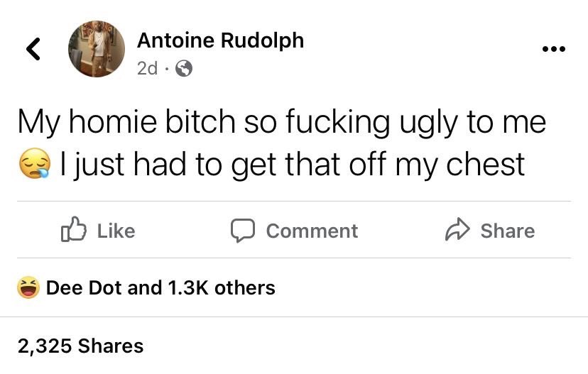The image size is (588, 374).
Task: Click the Comment button label
Action: click(312, 231)
